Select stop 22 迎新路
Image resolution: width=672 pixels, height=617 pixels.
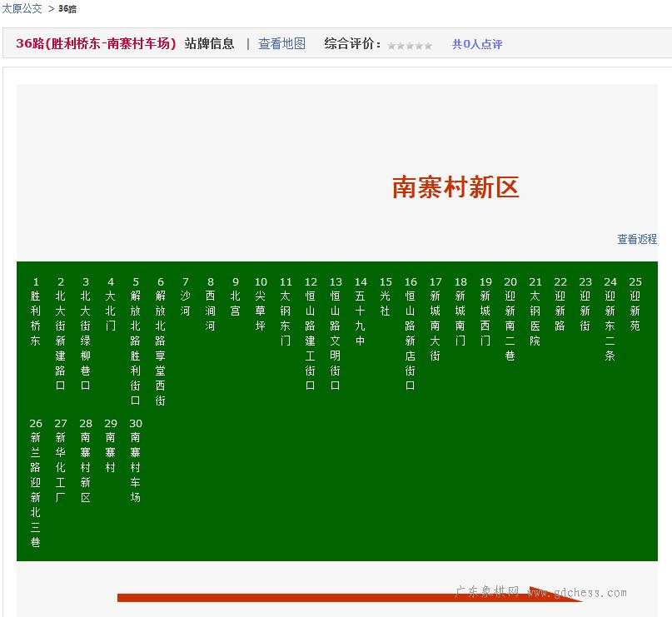(560, 304)
